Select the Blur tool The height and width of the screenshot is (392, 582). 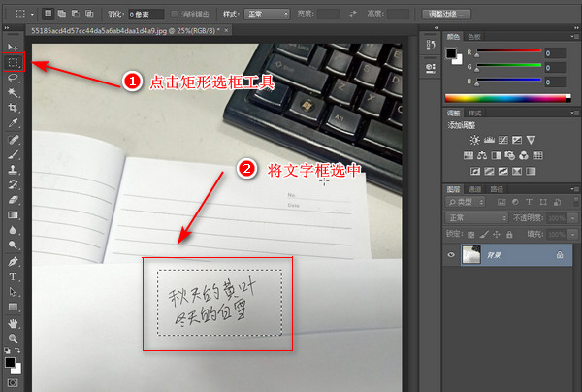(x=13, y=230)
